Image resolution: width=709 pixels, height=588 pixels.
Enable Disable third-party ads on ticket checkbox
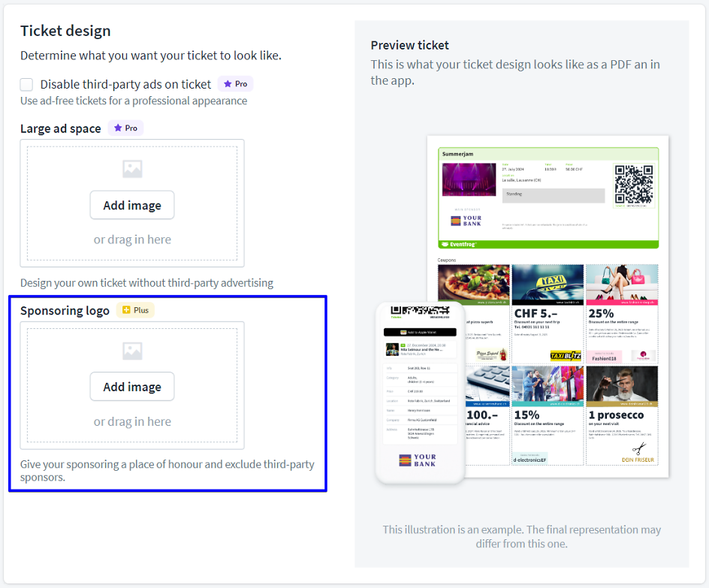(27, 85)
